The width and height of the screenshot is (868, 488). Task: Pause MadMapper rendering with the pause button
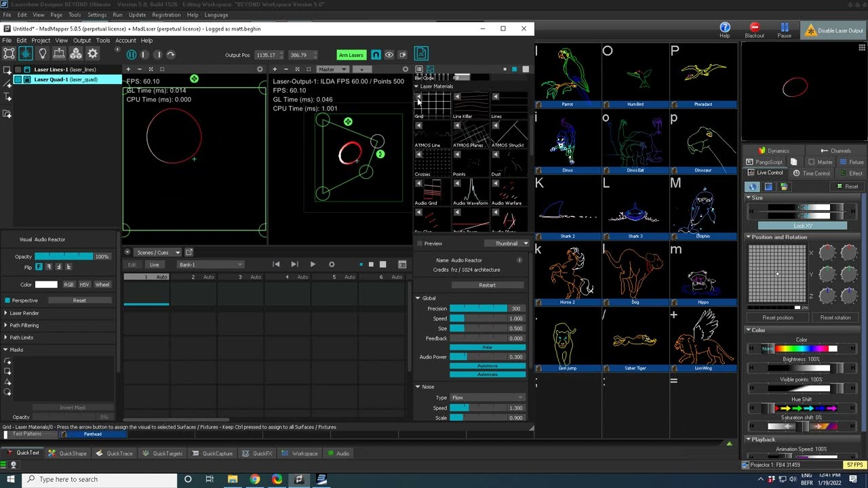132,55
